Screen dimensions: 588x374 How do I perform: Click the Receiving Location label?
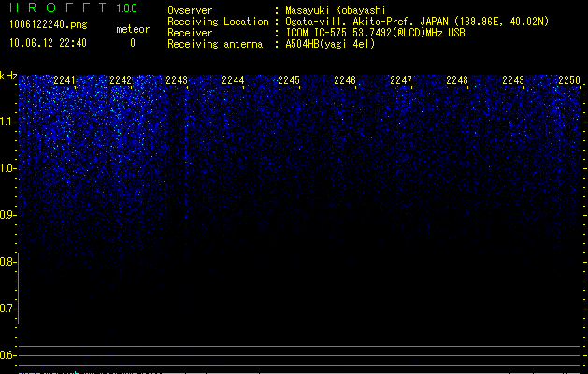218,22
